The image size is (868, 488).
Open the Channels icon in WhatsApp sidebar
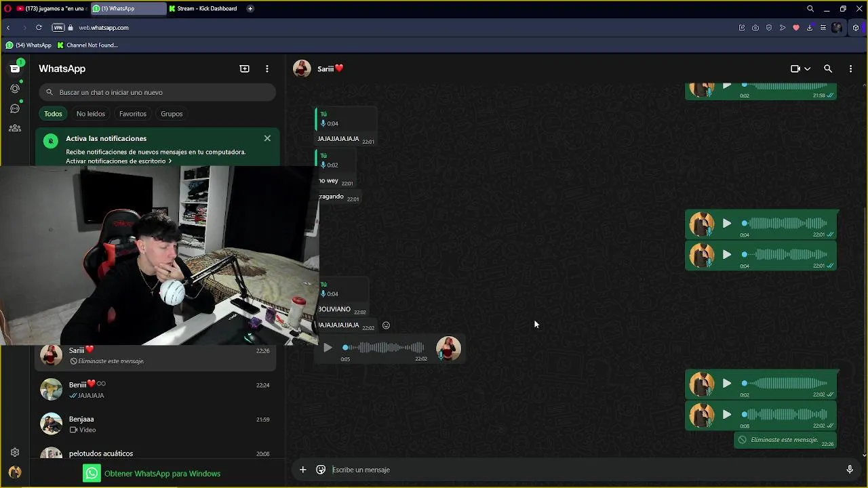[x=15, y=108]
